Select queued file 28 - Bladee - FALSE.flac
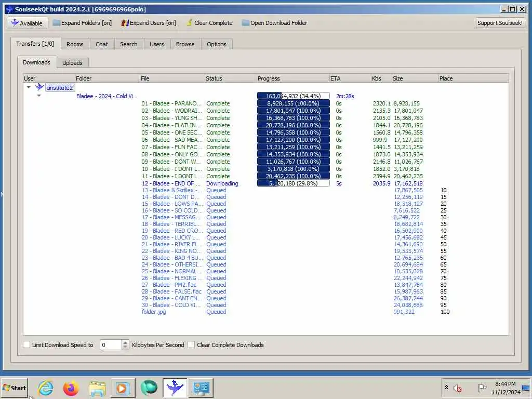Image resolution: width=532 pixels, height=399 pixels. coord(171,291)
